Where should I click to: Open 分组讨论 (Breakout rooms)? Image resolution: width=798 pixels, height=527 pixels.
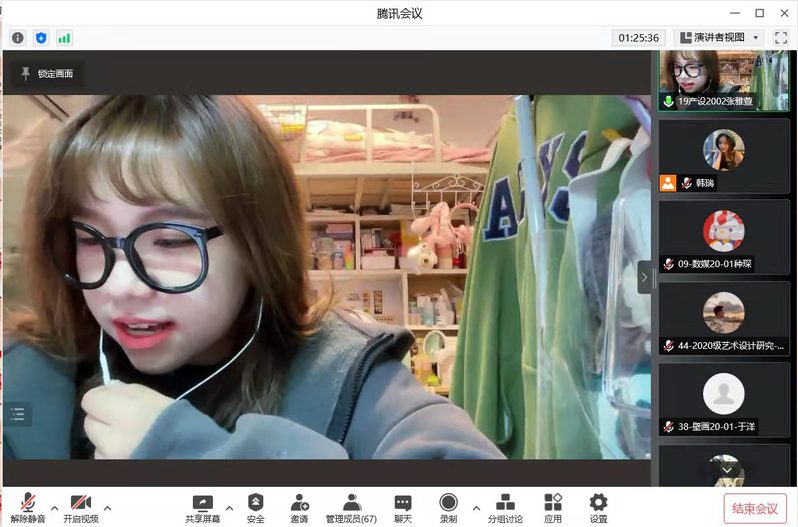tap(505, 508)
